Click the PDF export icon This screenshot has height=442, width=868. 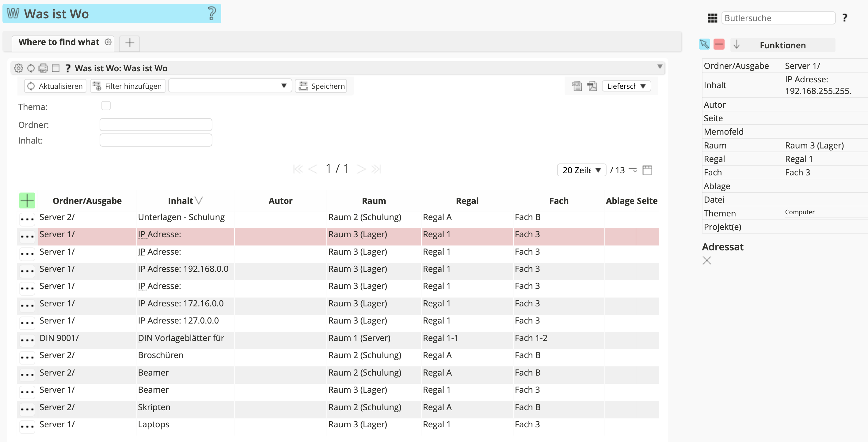[x=592, y=86]
